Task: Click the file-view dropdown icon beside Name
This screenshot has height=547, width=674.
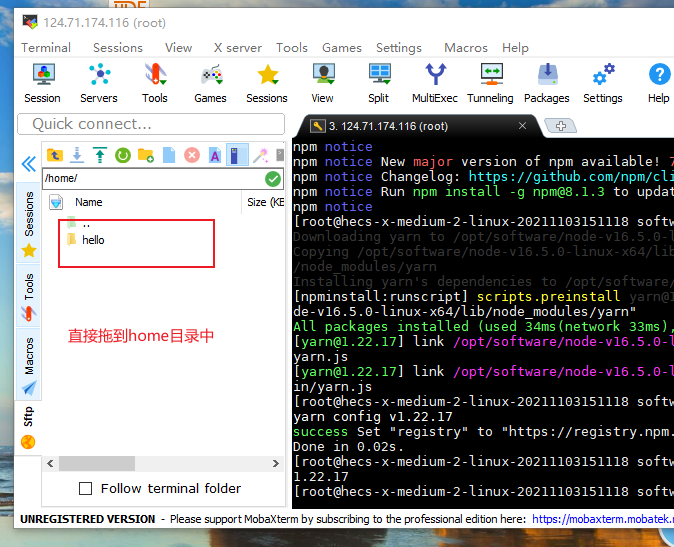Action: (56, 202)
